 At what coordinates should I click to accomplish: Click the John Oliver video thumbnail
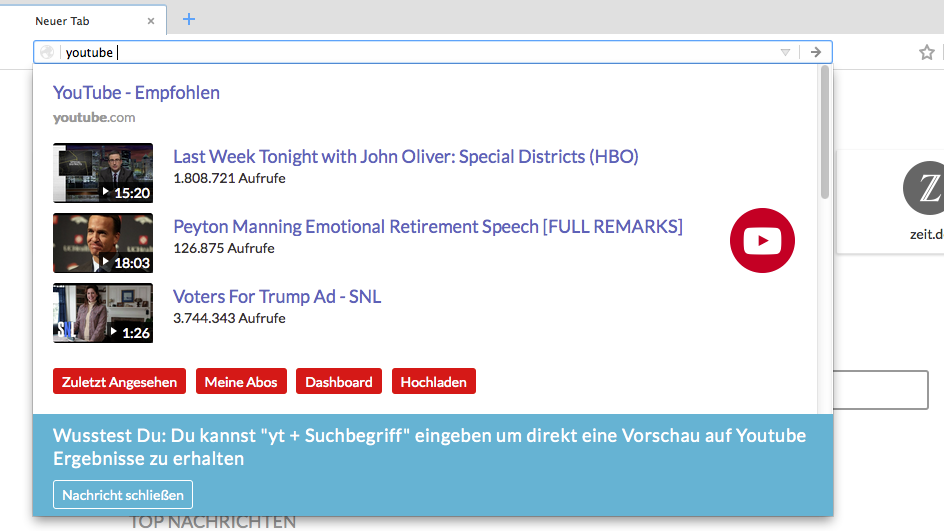(x=103, y=173)
